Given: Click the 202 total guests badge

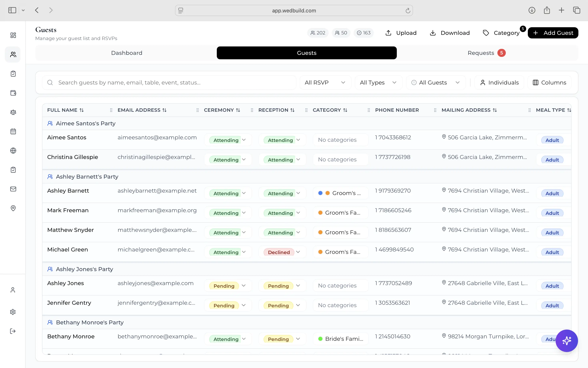Looking at the screenshot, I should [318, 33].
